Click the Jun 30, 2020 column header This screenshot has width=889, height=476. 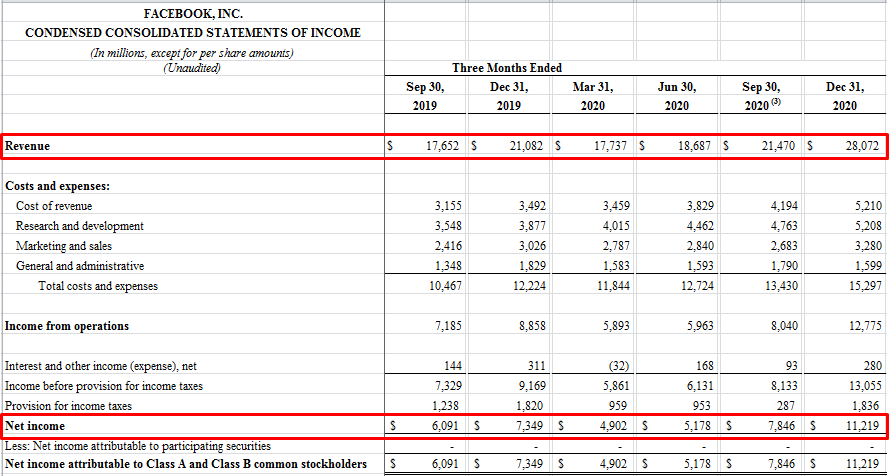677,96
